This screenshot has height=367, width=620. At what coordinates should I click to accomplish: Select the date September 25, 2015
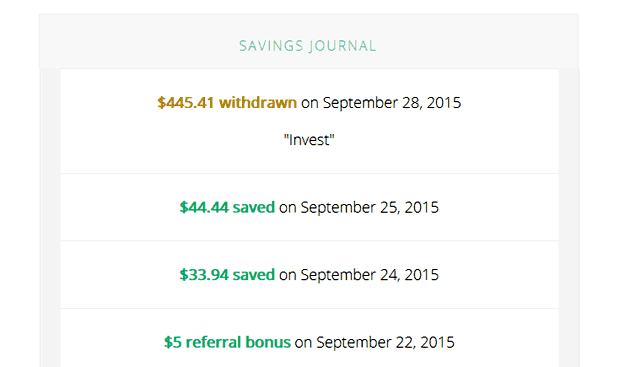(x=370, y=208)
